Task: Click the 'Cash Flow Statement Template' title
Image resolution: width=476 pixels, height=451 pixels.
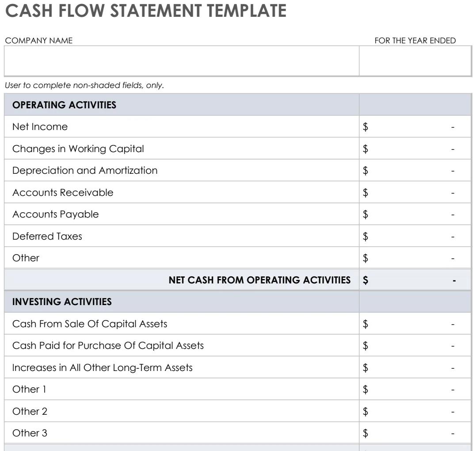Action: [x=146, y=11]
